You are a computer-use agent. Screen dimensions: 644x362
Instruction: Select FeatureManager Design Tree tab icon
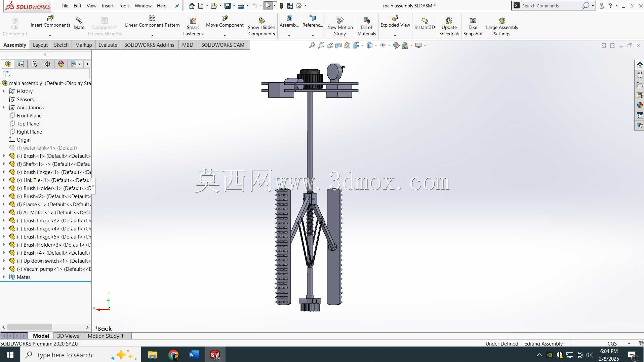coord(8,64)
